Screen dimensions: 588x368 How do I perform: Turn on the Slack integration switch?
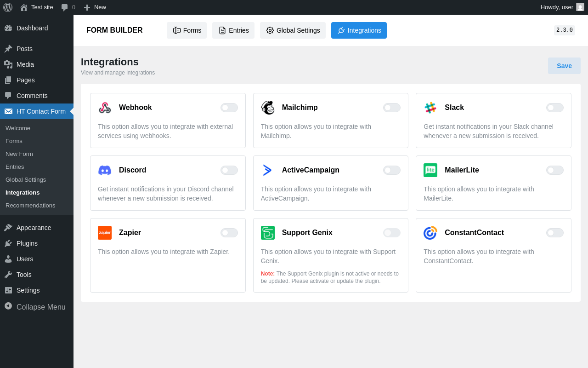[x=554, y=108]
